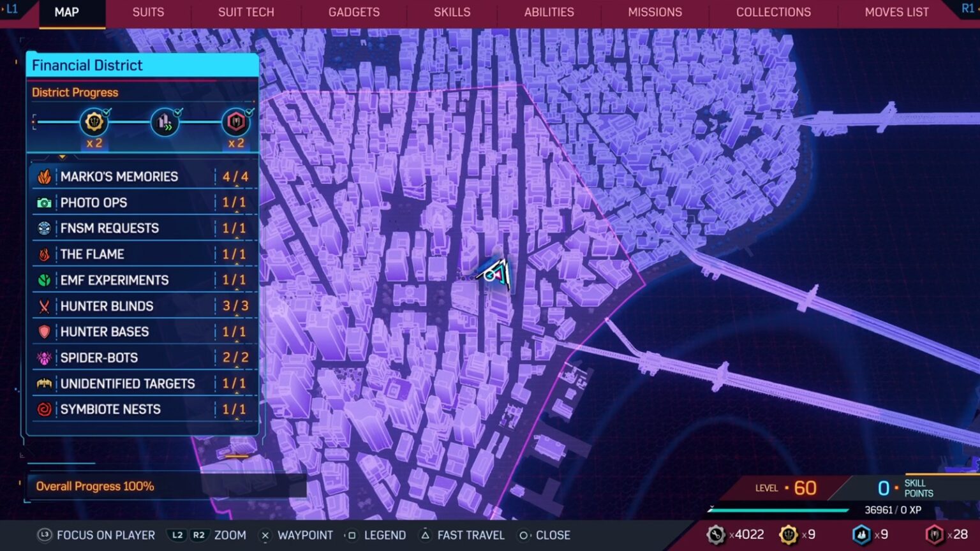Select the Symbiote Nests swirl icon
The height and width of the screenshot is (551, 980).
coord(44,409)
